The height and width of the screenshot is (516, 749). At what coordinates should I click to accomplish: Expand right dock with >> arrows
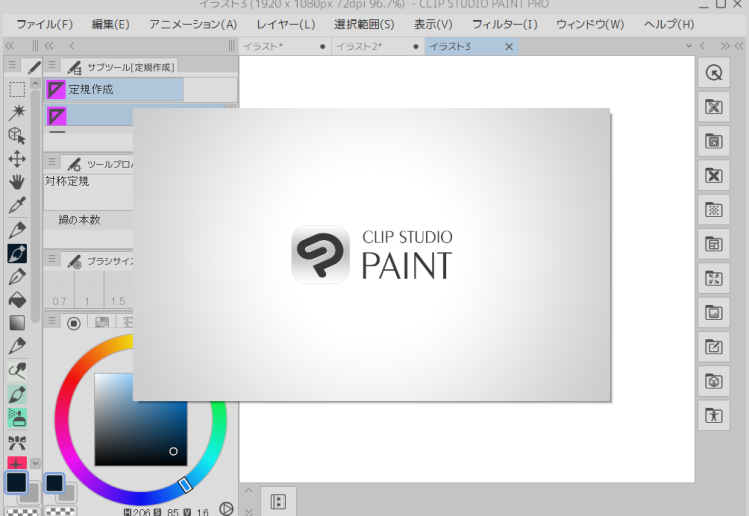coord(725,46)
